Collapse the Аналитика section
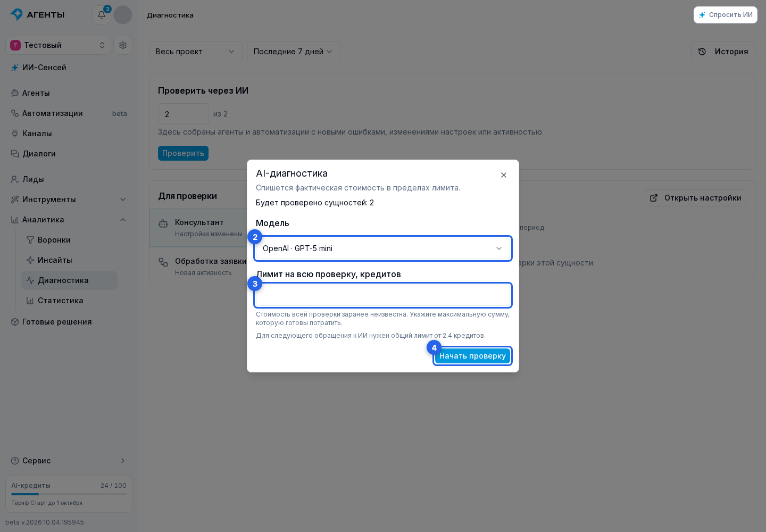Viewport: 766px width, 532px height. [69, 220]
